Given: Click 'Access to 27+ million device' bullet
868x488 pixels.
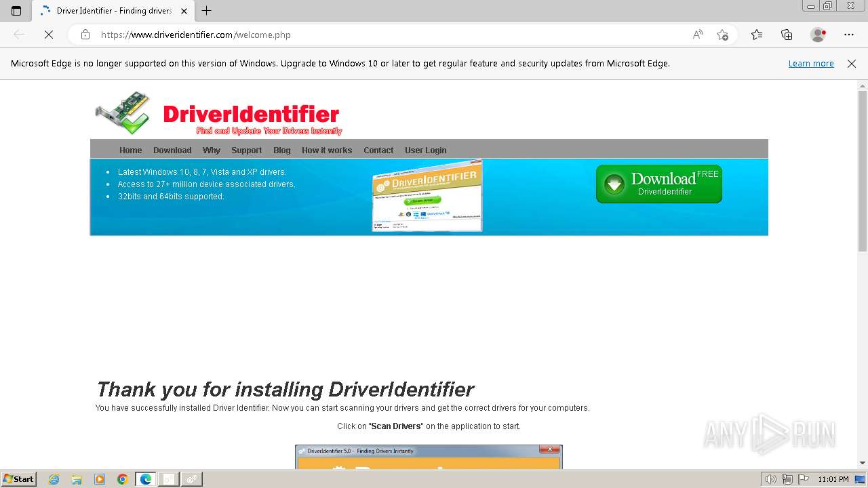Looking at the screenshot, I should pos(207,184).
